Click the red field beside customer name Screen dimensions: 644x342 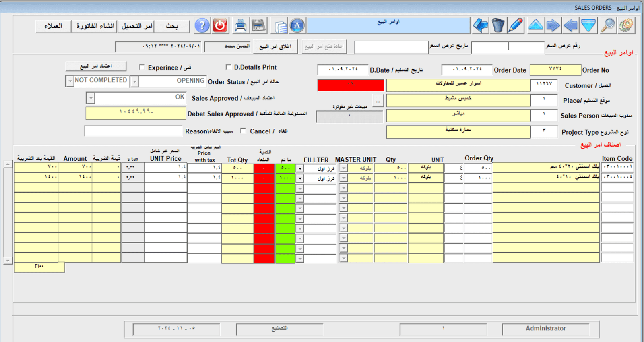[351, 85]
